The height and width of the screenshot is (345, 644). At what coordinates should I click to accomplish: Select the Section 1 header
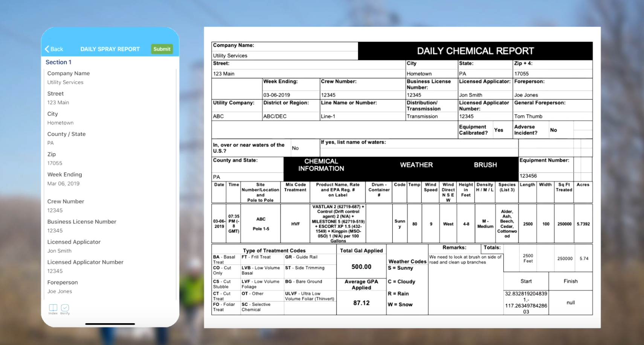click(58, 62)
